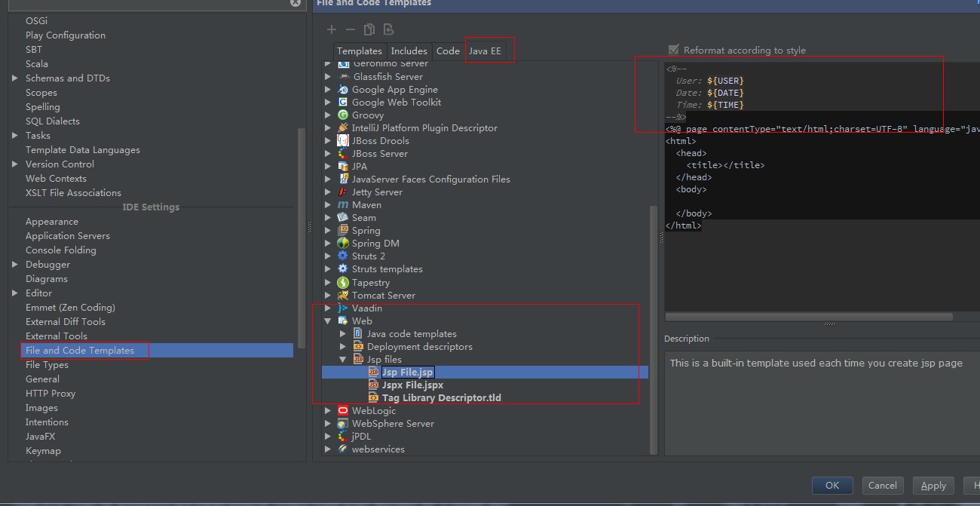Click the Glassfish Server icon

343,76
